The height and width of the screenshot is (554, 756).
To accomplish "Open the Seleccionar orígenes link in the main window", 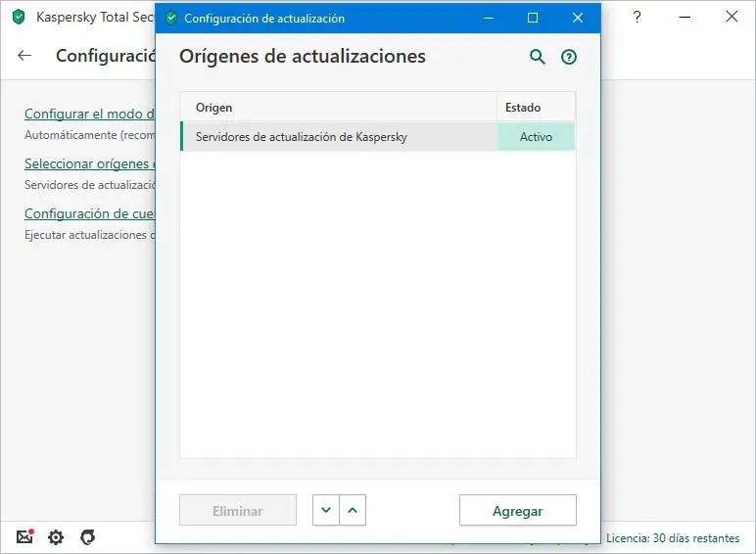I will click(90, 163).
